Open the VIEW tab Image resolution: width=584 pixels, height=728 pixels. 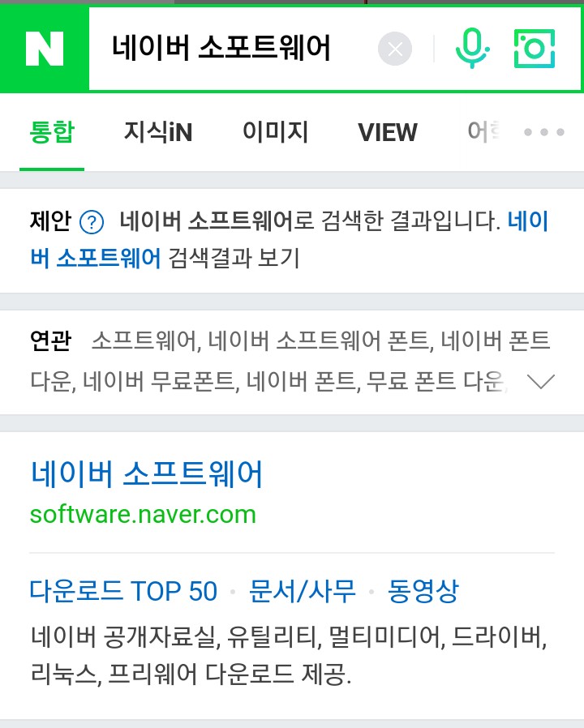[x=388, y=132]
